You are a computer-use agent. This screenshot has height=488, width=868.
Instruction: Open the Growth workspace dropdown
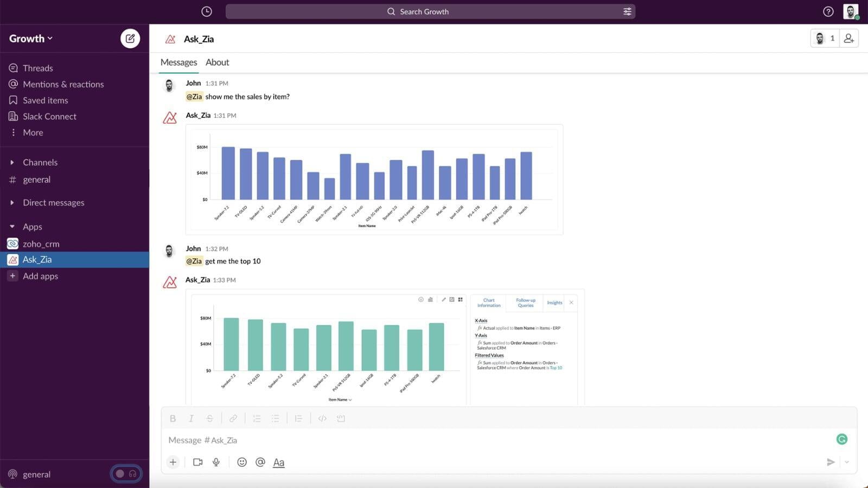(x=31, y=39)
